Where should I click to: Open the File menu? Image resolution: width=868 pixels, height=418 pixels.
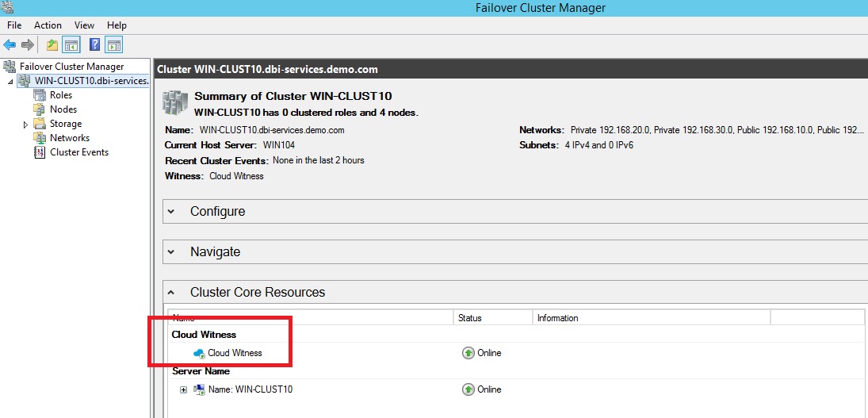point(15,25)
